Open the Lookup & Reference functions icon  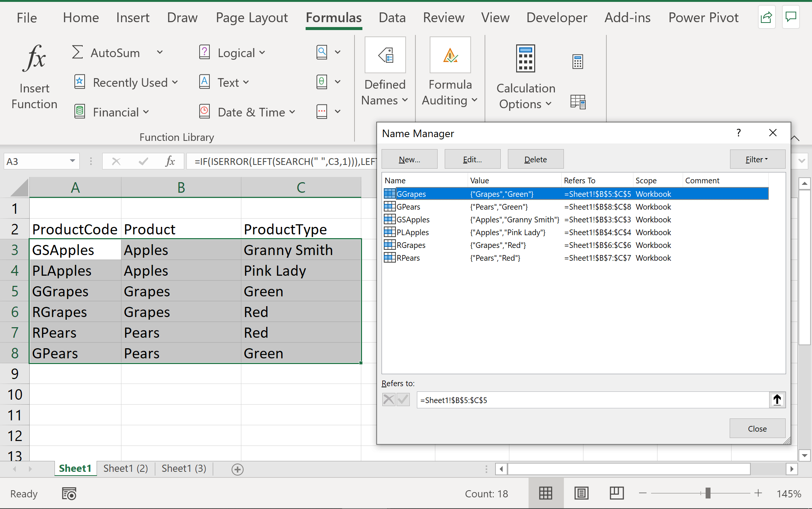pyautogui.click(x=322, y=52)
